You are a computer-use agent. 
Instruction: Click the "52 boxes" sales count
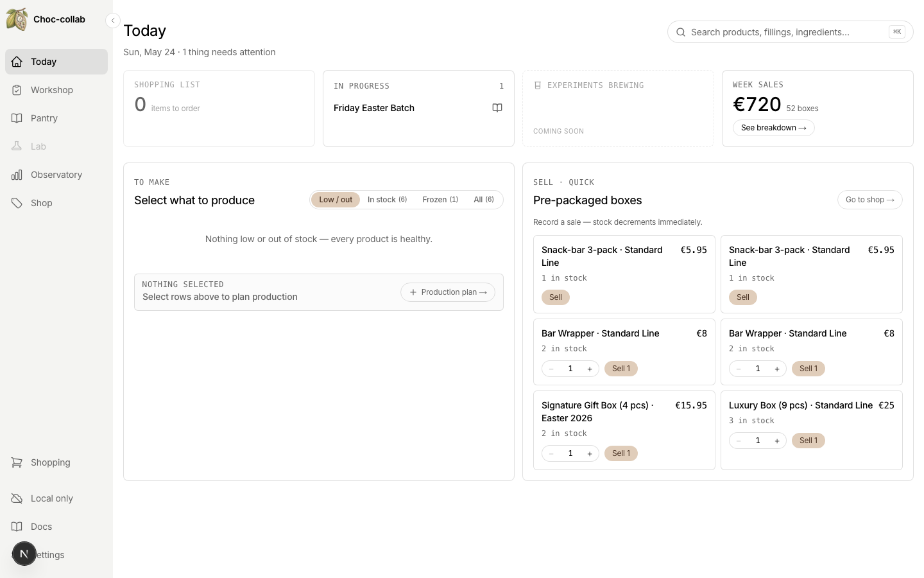coord(802,109)
